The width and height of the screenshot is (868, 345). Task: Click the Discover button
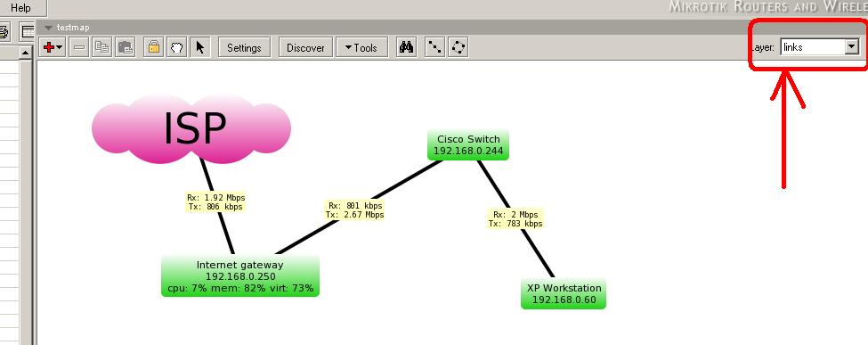(305, 48)
